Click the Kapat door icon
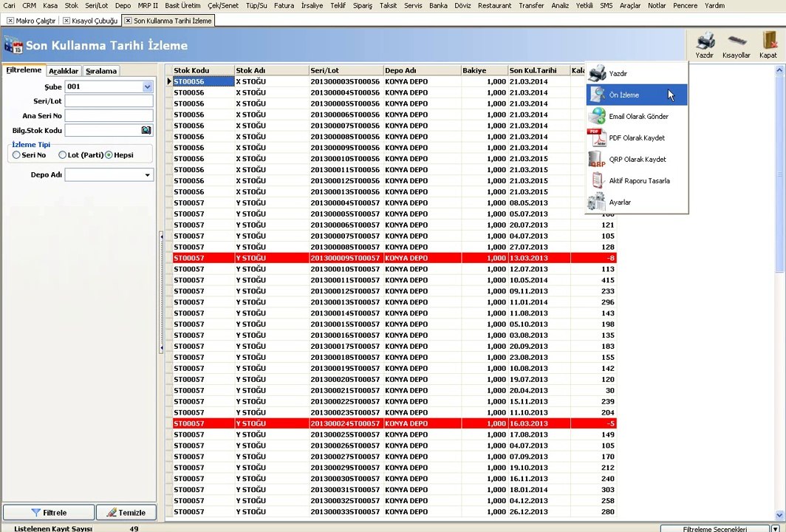The image size is (786, 532). (x=768, y=40)
